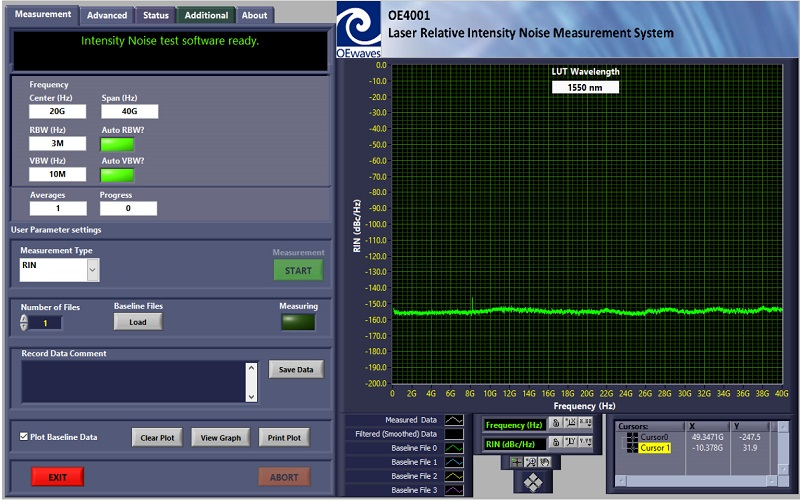Click the Load baseline files button
Screen dimensions: 800x501
tap(138, 322)
